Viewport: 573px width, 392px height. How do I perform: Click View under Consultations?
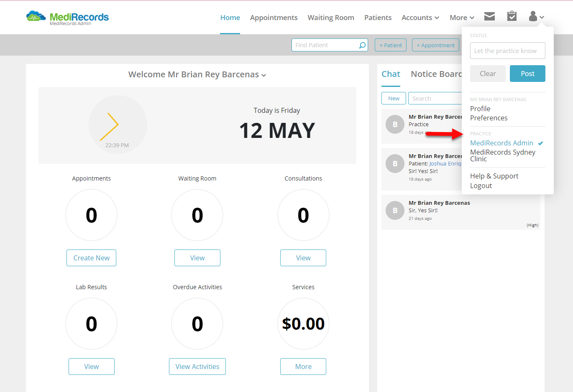coord(303,258)
